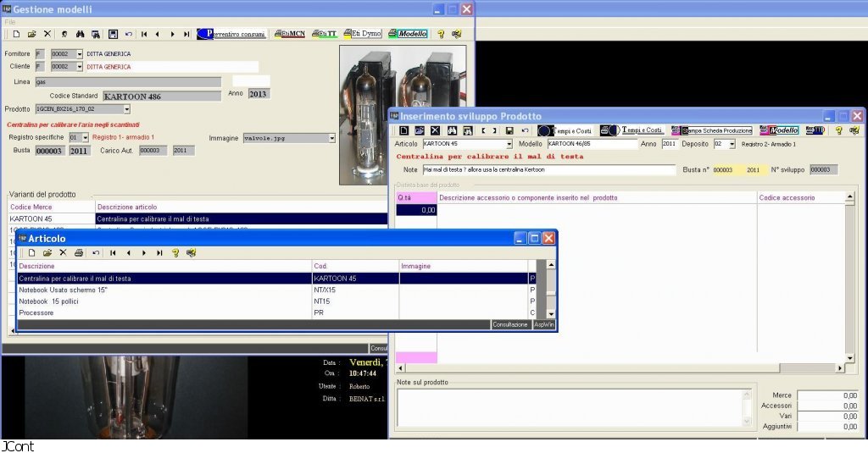The height and width of the screenshot is (453, 868).
Task: Expand the Immagine valvole.jpg dropdown
Action: [x=331, y=137]
